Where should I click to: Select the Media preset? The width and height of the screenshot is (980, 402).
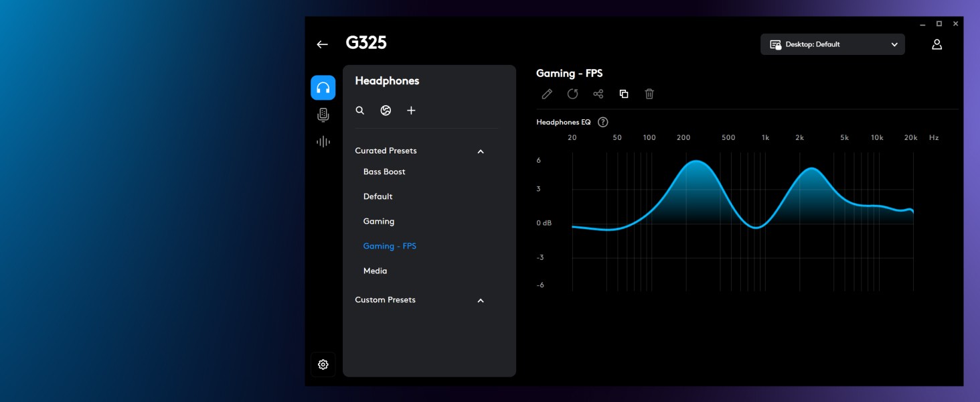click(x=375, y=271)
